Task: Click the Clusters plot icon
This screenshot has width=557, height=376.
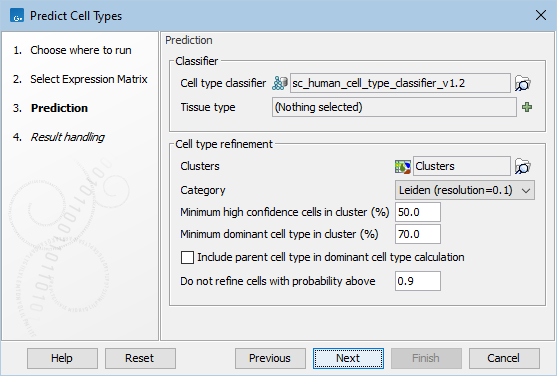Action: click(402, 166)
